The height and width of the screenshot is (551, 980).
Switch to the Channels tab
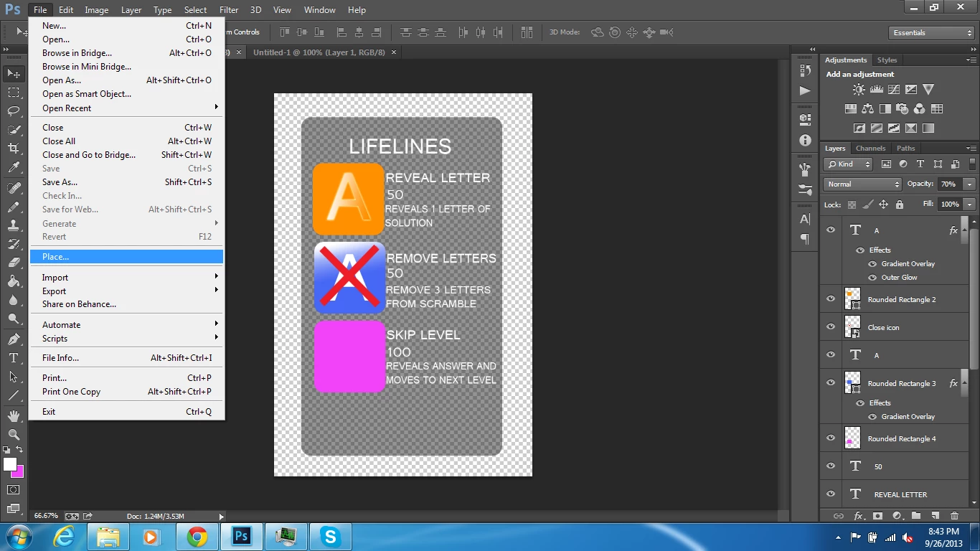click(x=871, y=149)
